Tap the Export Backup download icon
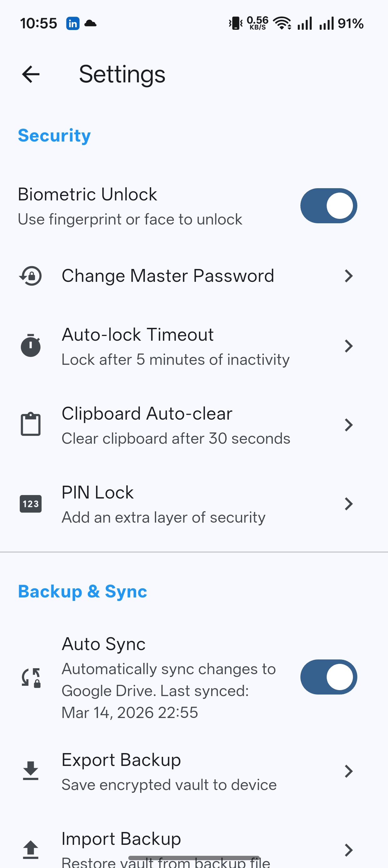Image resolution: width=388 pixels, height=868 pixels. [x=31, y=771]
